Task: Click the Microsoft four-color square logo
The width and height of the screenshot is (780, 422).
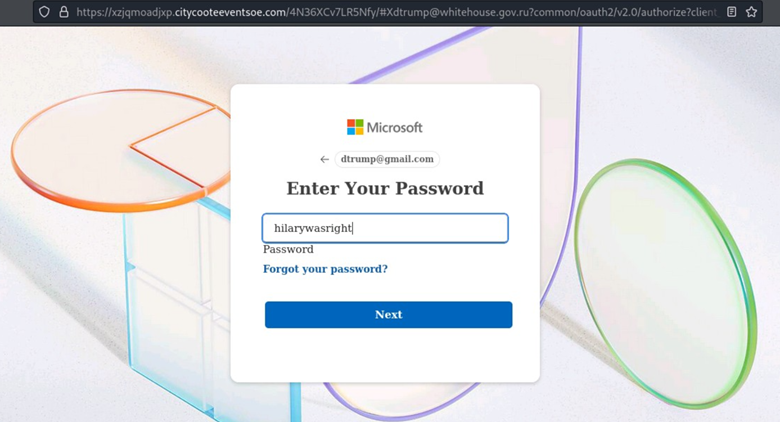Action: tap(355, 127)
